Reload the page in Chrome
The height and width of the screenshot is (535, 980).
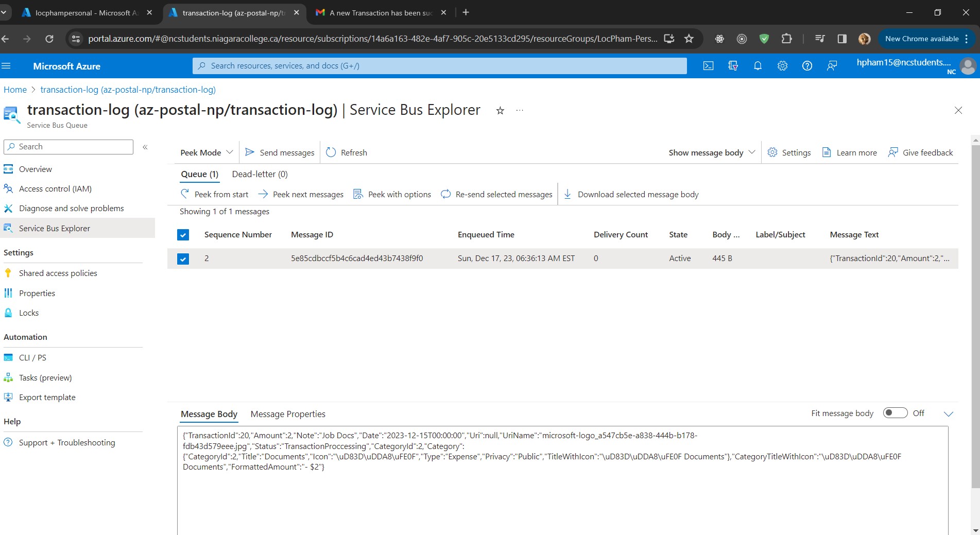pyautogui.click(x=49, y=39)
